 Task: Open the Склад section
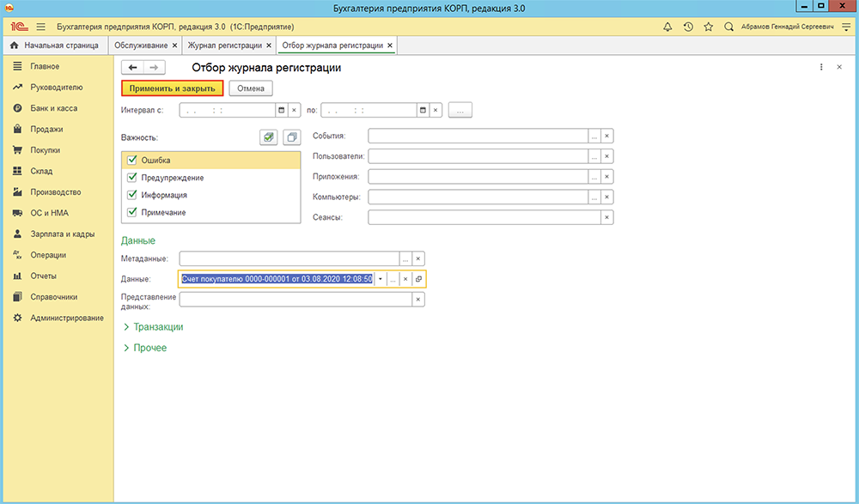pos(41,171)
